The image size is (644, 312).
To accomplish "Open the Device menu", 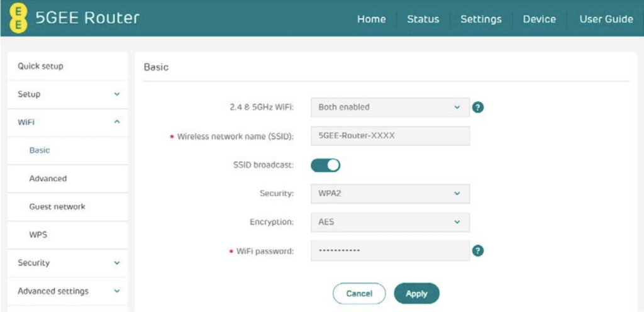I will tap(539, 19).
